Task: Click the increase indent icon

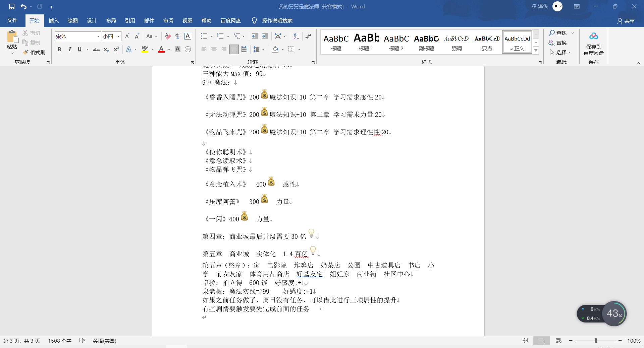Action: pyautogui.click(x=265, y=36)
